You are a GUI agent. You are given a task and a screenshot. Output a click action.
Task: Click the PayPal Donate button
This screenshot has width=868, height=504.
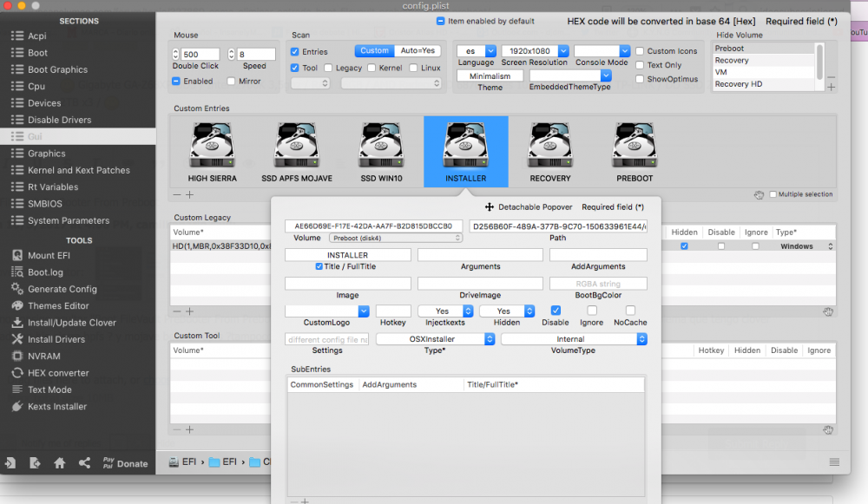tap(125, 463)
